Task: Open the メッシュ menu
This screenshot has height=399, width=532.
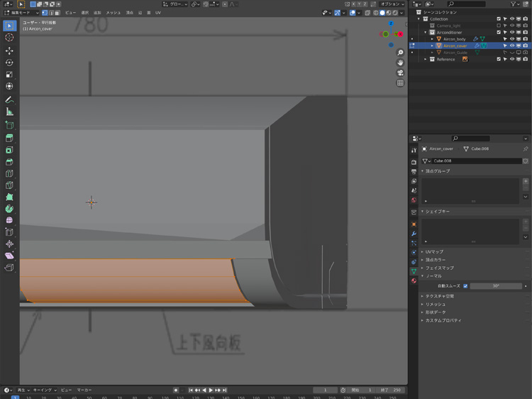Action: coord(113,13)
